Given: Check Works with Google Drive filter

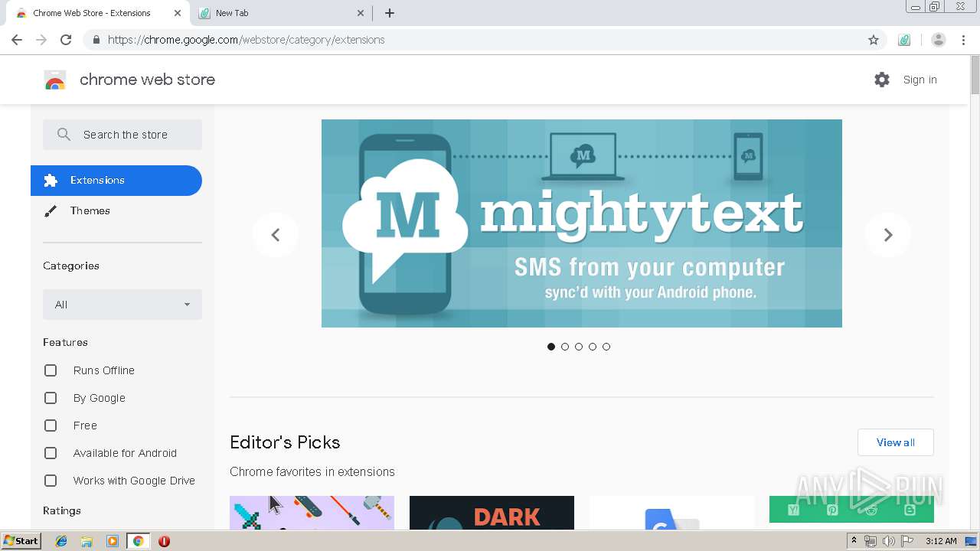Looking at the screenshot, I should coord(51,481).
